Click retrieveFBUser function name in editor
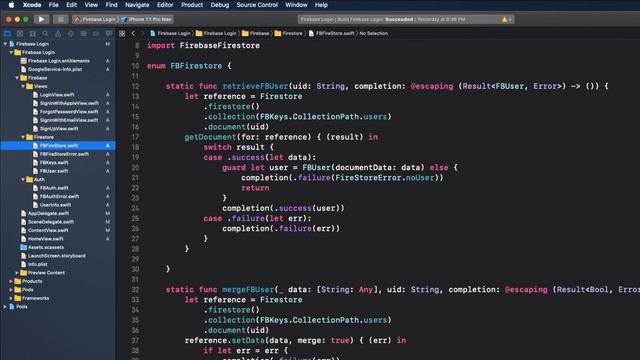Viewport: 640px width, 360px height. [x=255, y=86]
